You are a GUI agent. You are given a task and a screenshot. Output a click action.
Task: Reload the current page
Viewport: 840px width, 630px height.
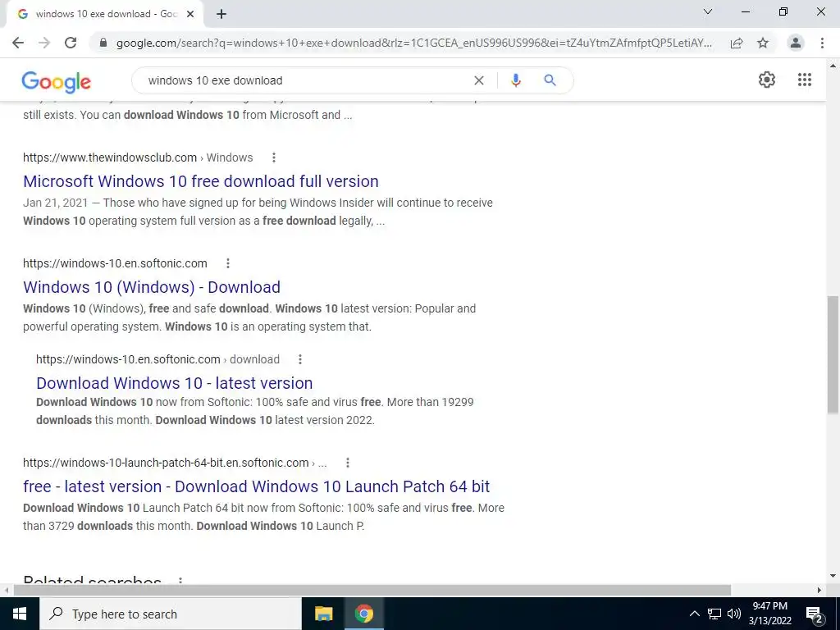(71, 43)
